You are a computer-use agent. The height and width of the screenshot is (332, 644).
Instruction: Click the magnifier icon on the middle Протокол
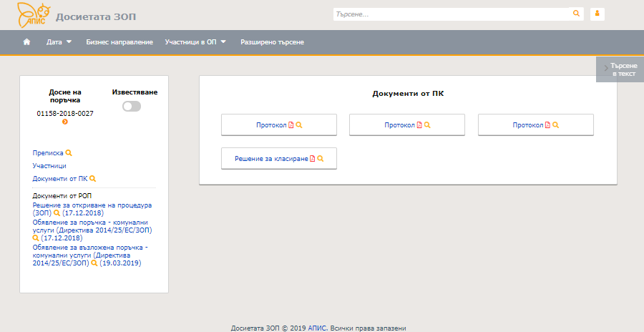427,125
